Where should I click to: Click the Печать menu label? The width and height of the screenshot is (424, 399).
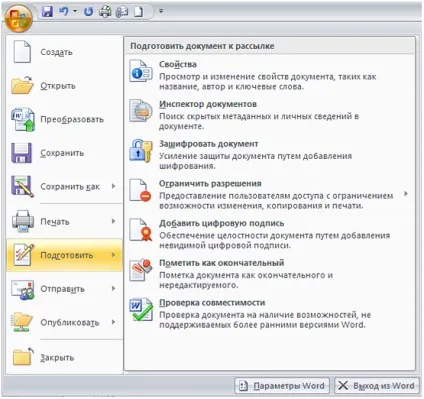point(55,222)
